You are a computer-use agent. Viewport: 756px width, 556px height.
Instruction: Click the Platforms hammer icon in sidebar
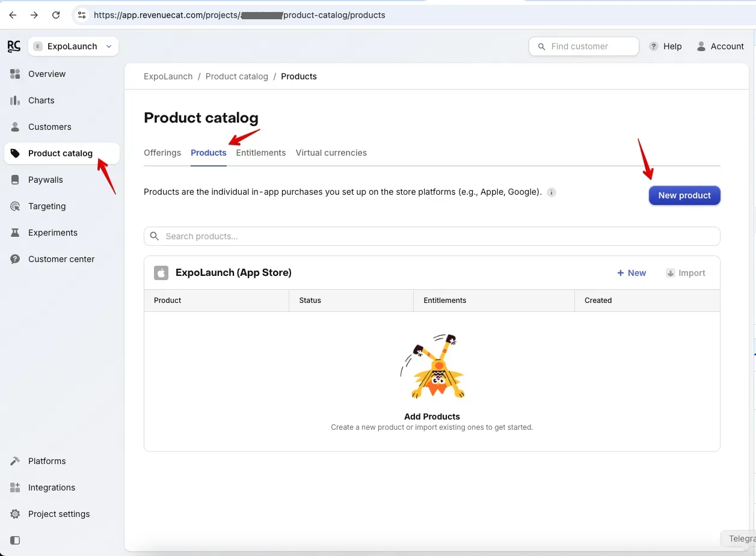coord(15,461)
